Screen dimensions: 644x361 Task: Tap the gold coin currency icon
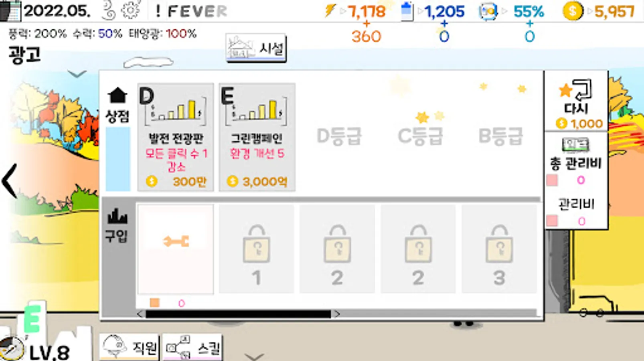pos(573,11)
